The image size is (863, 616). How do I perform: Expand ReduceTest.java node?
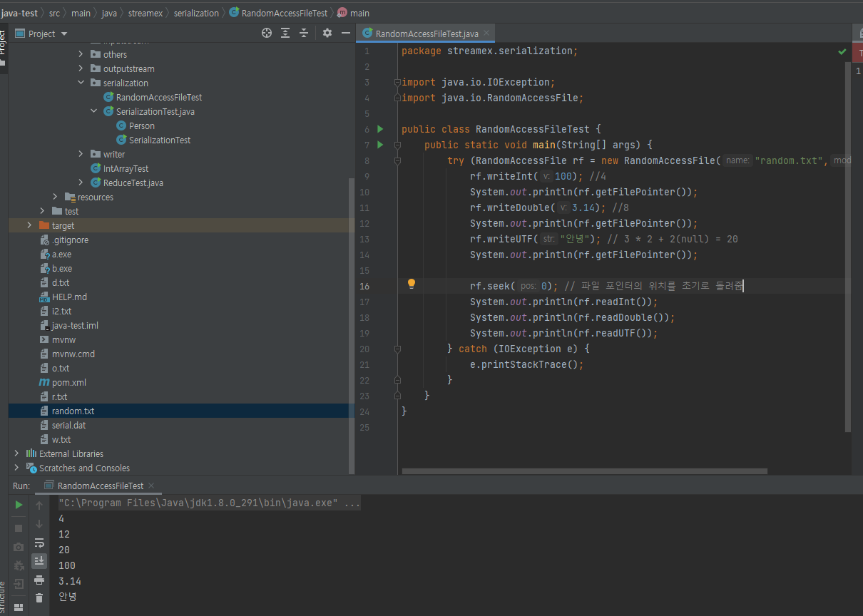(x=81, y=183)
